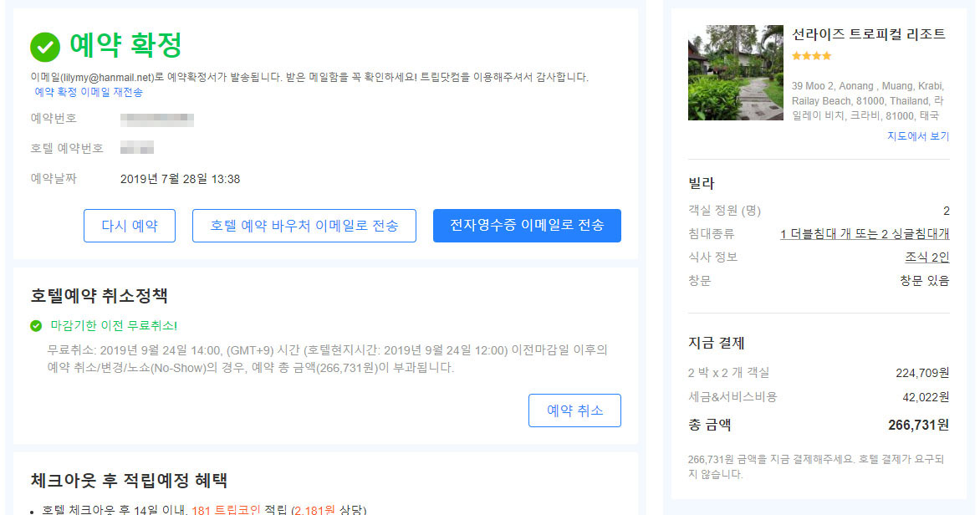Open the Sunrise Tropical Resort photo thumbnail
Screen dimensions: 980x515
(x=735, y=73)
